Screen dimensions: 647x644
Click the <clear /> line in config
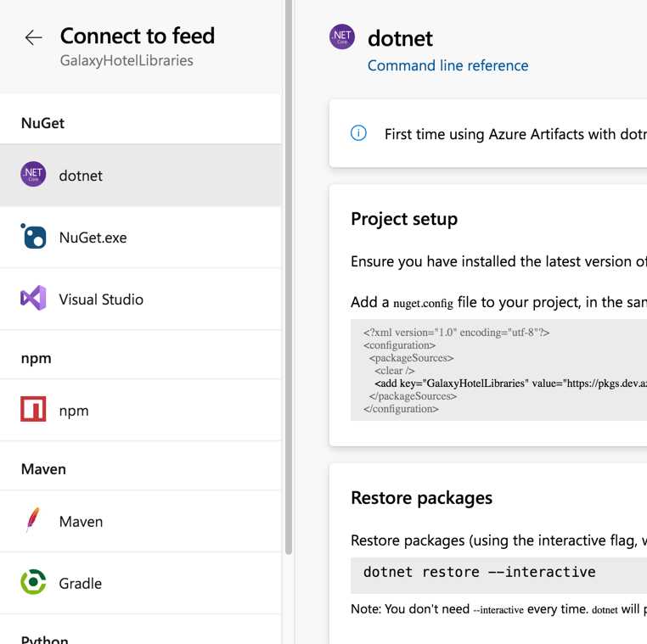(395, 371)
